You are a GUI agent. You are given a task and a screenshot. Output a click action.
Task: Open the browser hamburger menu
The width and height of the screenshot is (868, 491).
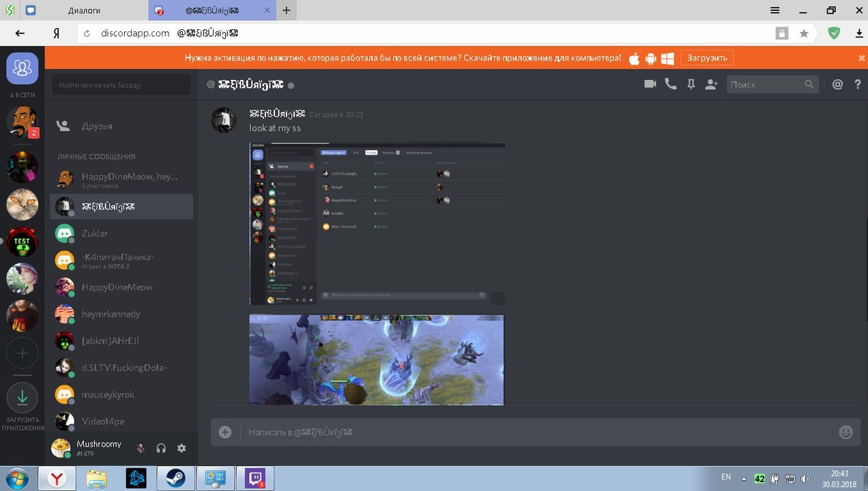point(775,10)
